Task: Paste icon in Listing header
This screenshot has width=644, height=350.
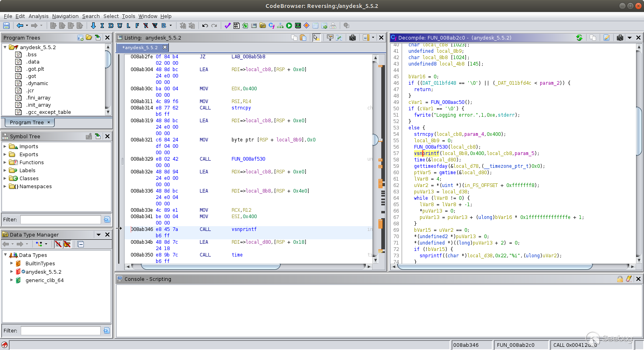Action: pos(303,38)
